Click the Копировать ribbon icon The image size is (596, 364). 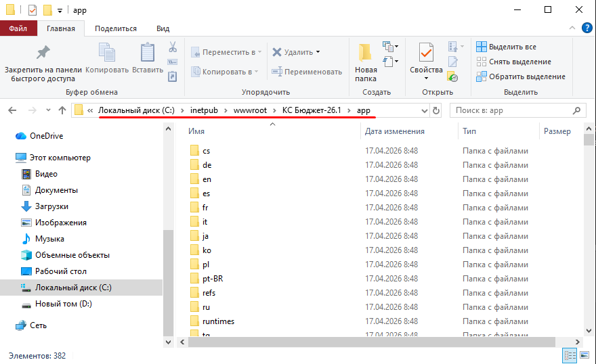point(107,52)
